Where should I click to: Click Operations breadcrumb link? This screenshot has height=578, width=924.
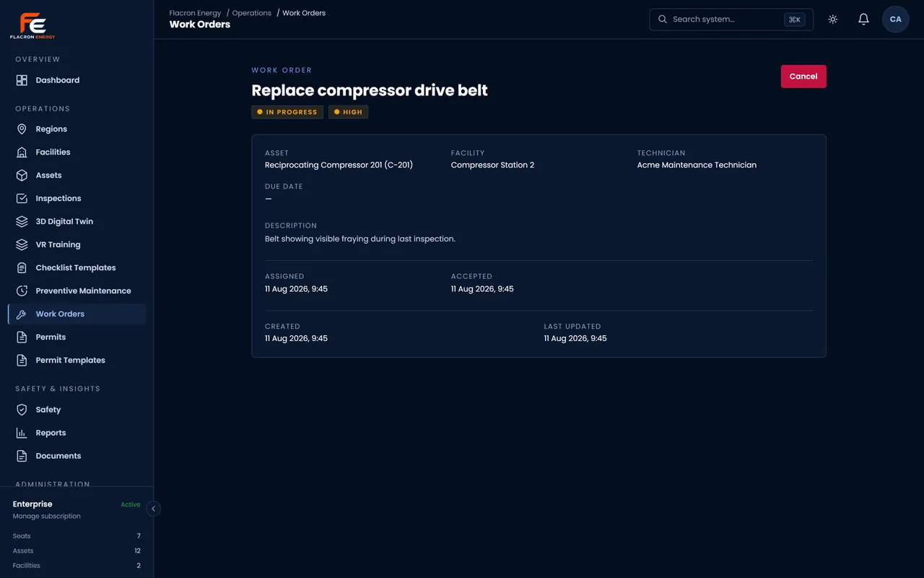pyautogui.click(x=252, y=13)
